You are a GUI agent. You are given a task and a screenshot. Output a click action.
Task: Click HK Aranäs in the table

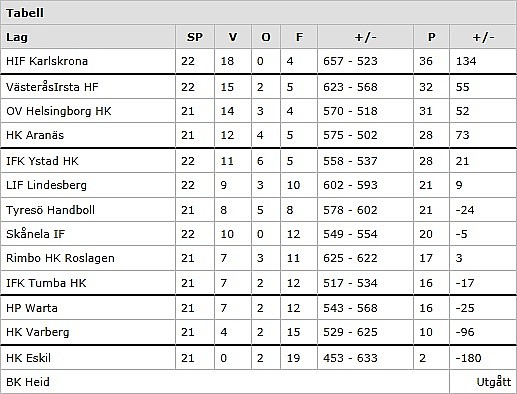click(x=35, y=135)
